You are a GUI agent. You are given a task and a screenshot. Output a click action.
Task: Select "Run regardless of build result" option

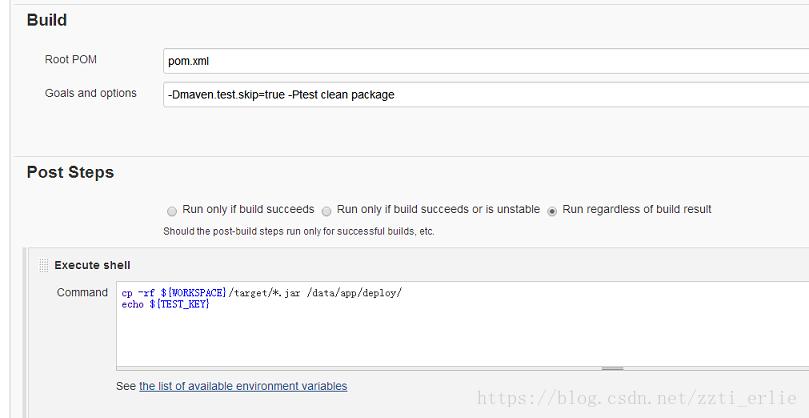tap(552, 211)
